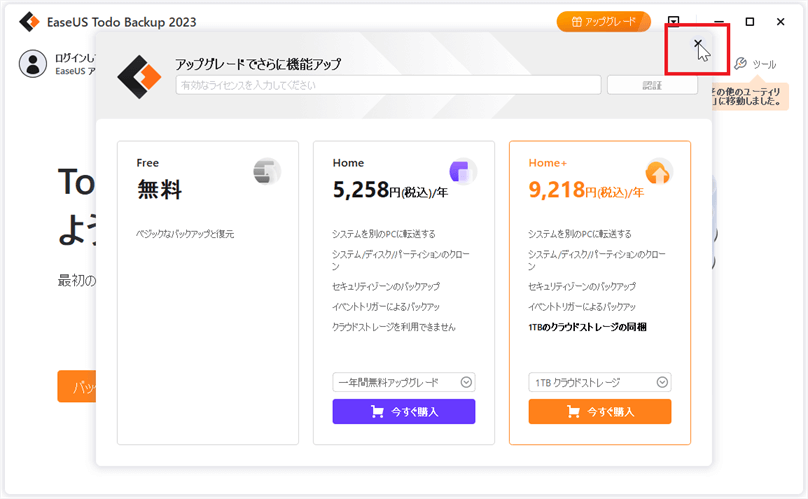
Task: Click the Home plan purple icon
Action: coord(463,172)
